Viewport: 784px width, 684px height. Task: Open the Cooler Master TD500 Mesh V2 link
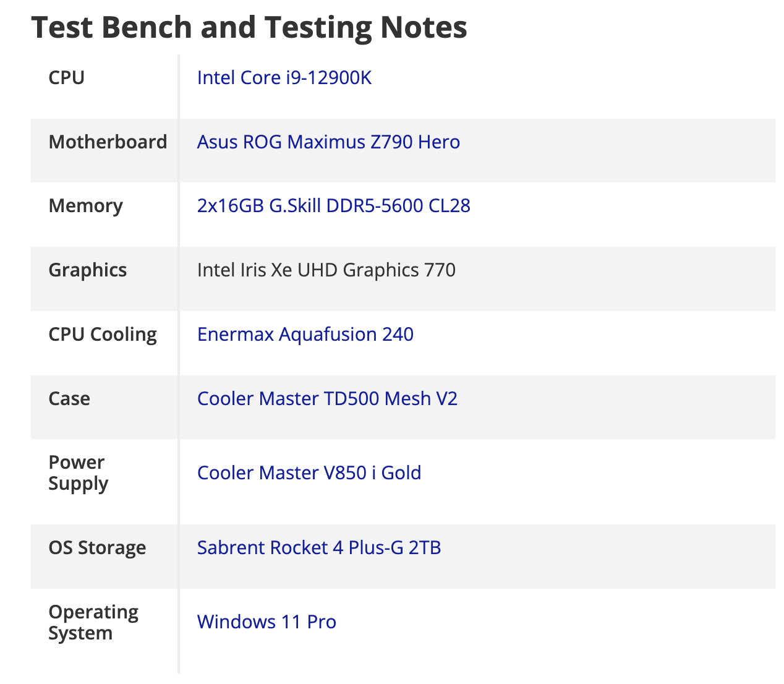327,399
